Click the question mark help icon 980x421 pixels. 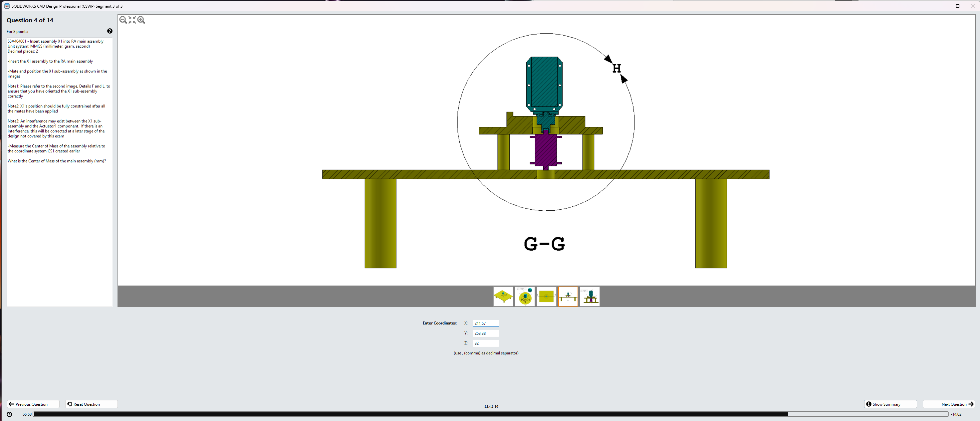pyautogui.click(x=110, y=31)
